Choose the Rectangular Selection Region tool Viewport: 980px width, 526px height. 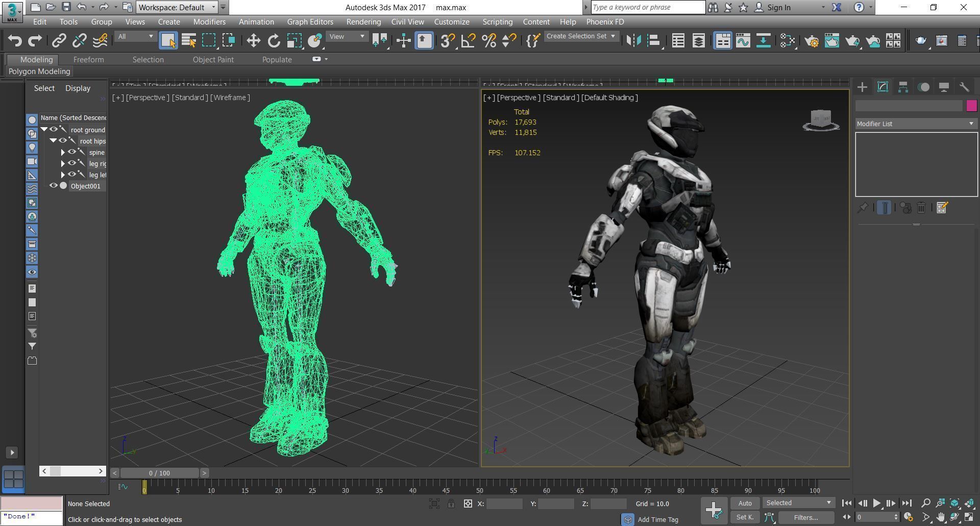(209, 40)
